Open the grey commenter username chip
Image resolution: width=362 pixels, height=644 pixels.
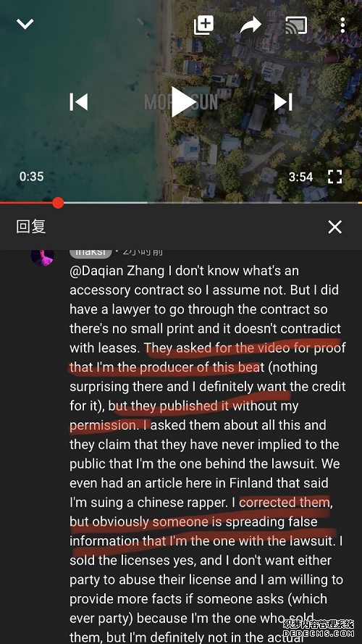tap(90, 253)
